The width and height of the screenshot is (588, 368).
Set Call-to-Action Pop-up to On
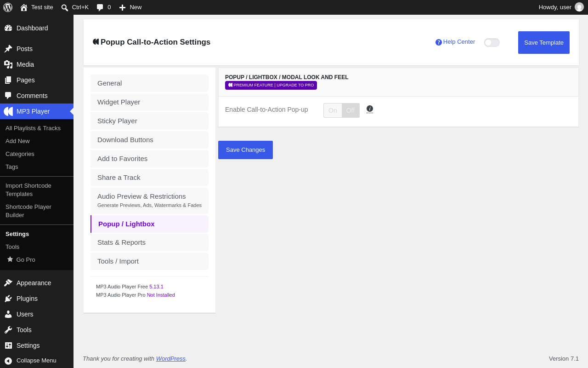click(x=333, y=110)
